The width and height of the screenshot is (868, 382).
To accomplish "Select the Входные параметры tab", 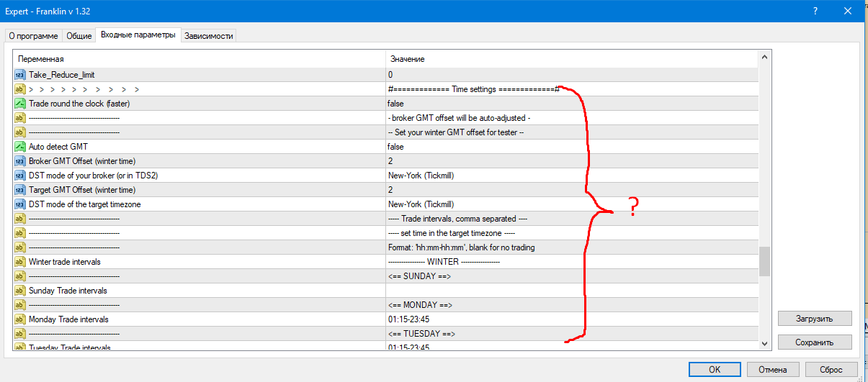I will click(138, 35).
